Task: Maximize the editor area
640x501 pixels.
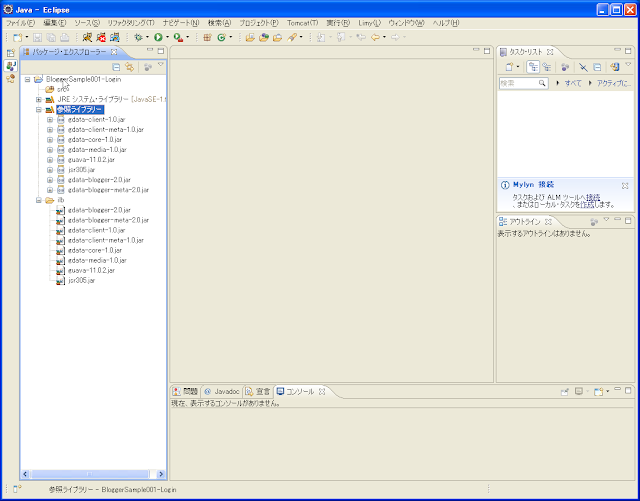Action: tap(487, 51)
